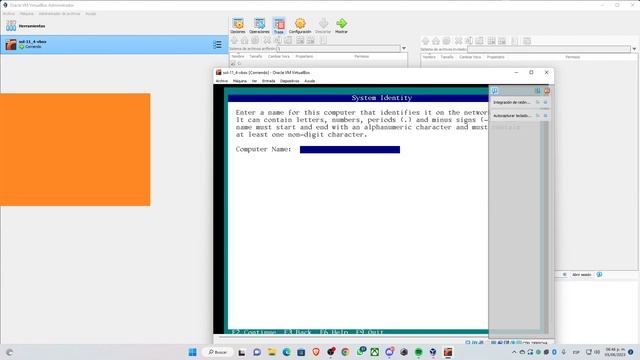Click the icon right of Abrir sesión
The image size is (640, 360).
599,275
